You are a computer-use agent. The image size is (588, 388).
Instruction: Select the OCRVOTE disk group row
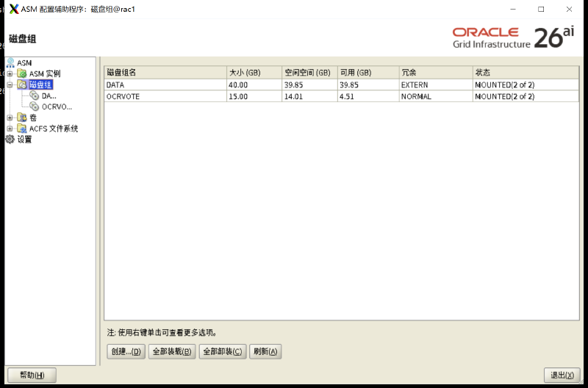pos(342,96)
